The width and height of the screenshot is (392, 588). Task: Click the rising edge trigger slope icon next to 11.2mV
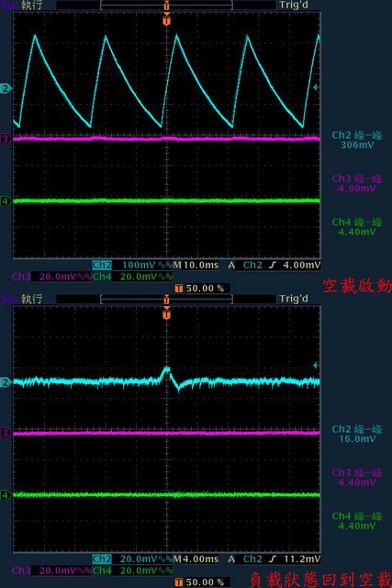pos(273,560)
